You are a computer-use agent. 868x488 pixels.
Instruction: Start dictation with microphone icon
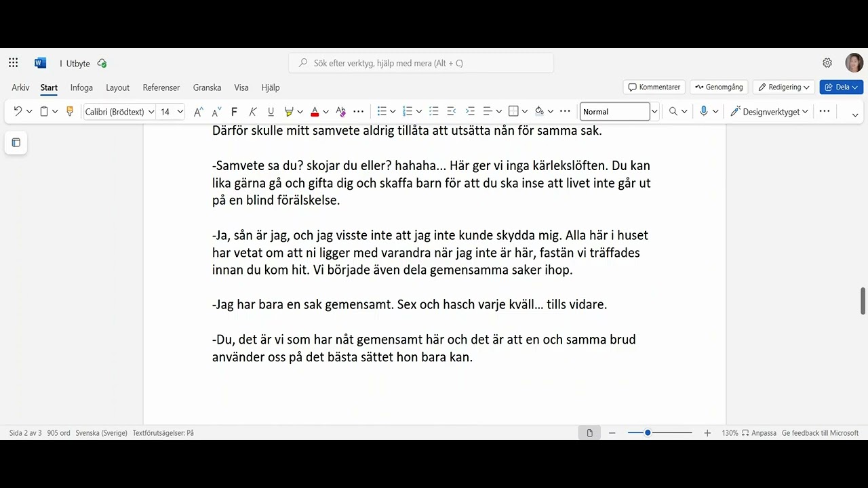point(704,112)
